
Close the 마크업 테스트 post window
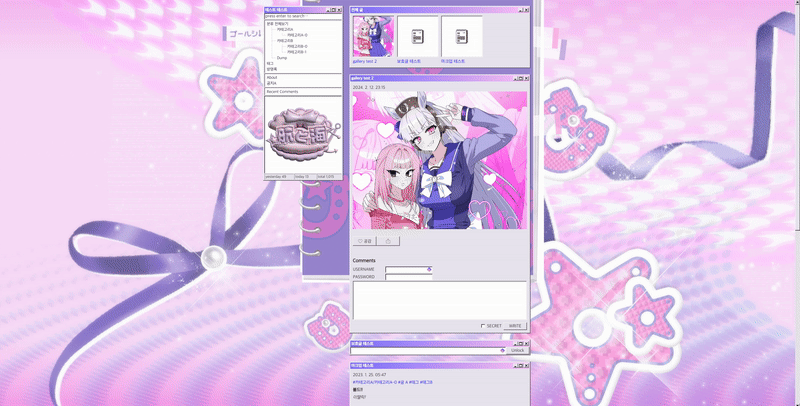pos(527,366)
